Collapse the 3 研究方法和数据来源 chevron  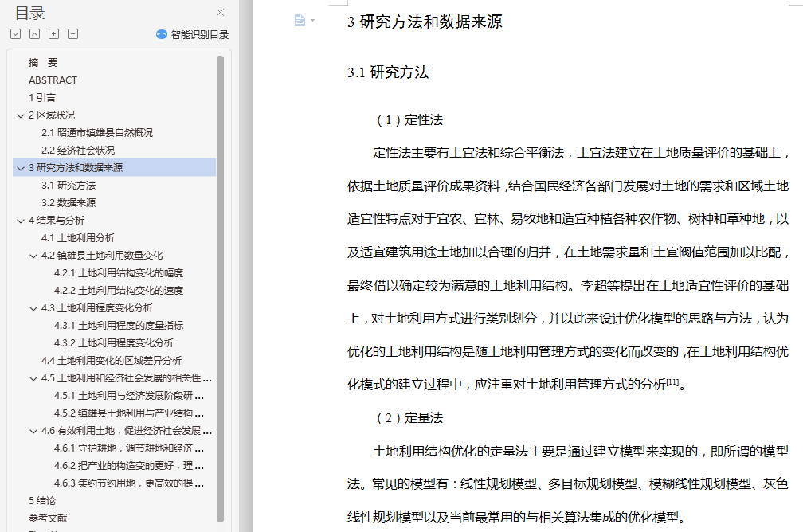click(x=21, y=168)
